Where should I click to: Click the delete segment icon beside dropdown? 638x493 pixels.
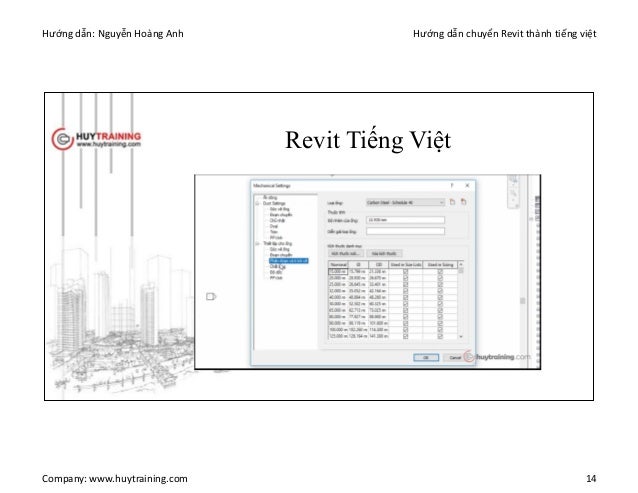click(463, 202)
